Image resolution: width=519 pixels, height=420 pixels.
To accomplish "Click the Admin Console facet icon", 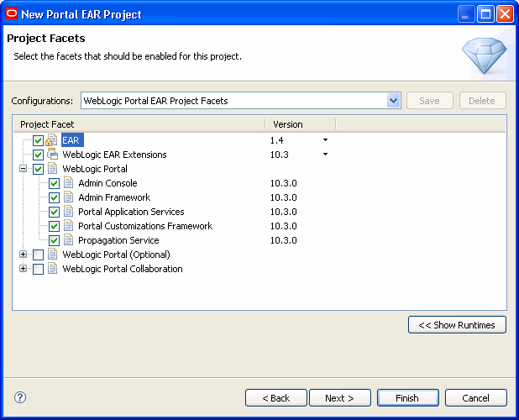I will click(x=69, y=183).
